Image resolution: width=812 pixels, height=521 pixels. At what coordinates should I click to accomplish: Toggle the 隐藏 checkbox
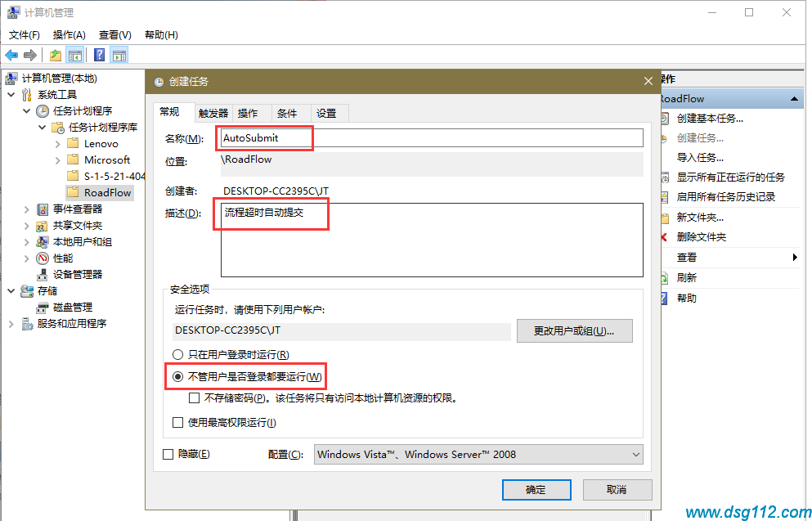168,454
